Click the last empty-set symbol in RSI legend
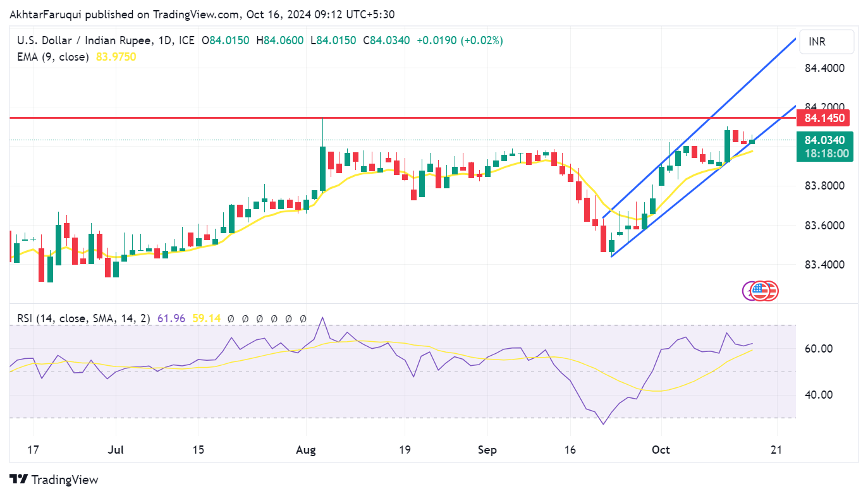868x496 pixels. click(x=303, y=319)
